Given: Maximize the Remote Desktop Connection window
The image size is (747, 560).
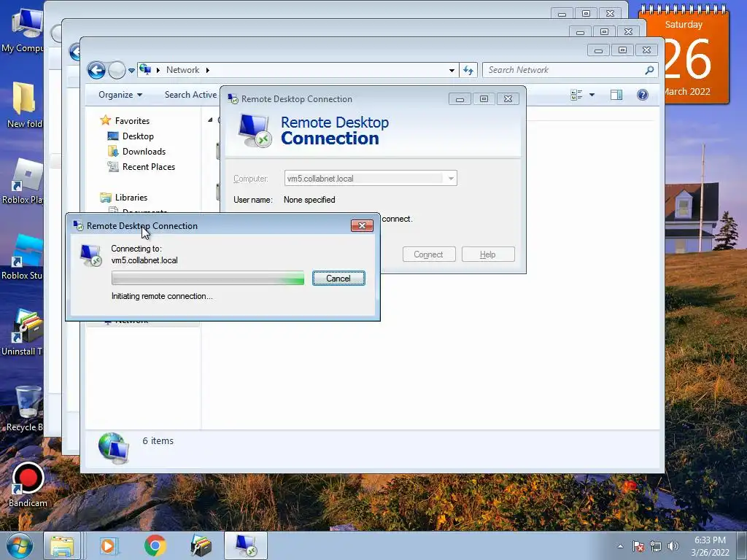Looking at the screenshot, I should pos(484,99).
